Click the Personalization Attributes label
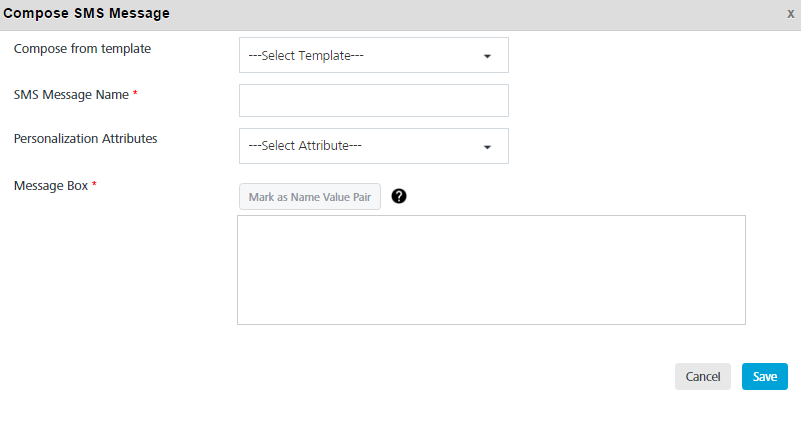Screen dimensions: 801x421 (x=85, y=138)
